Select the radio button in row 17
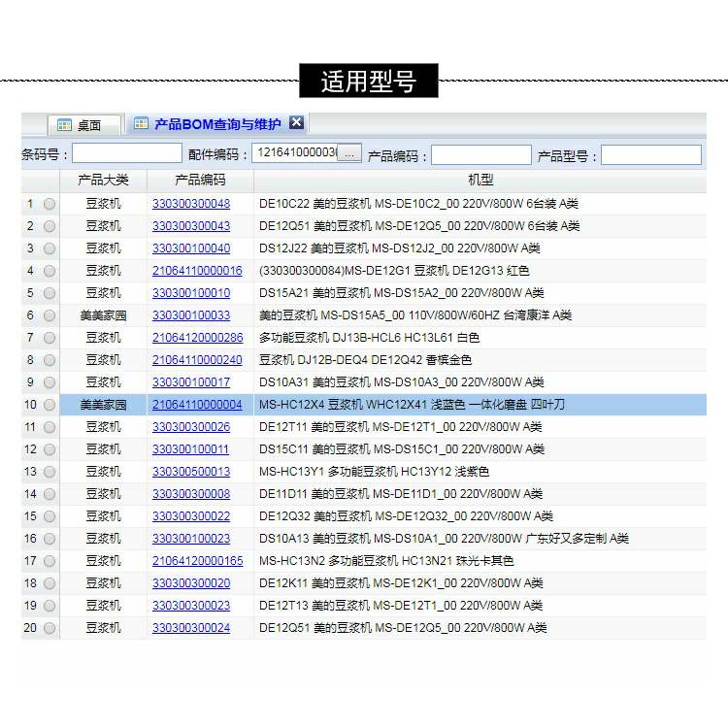The width and height of the screenshot is (728, 728). [50, 561]
